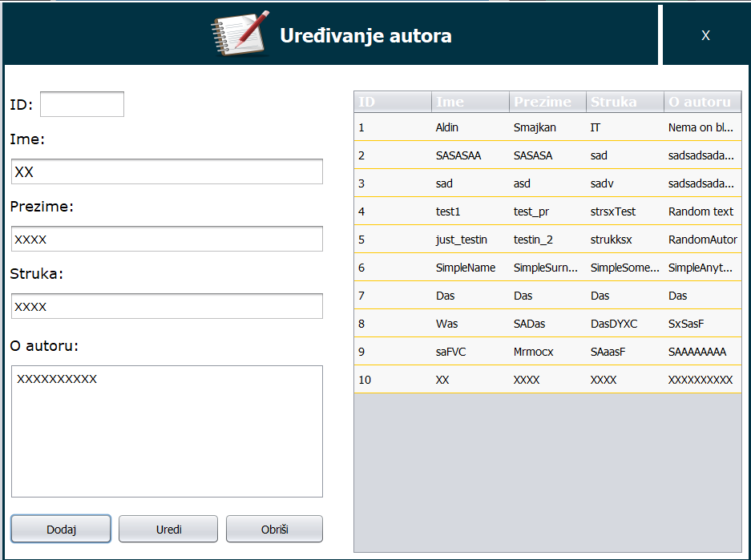Click the Uredi button
The width and height of the screenshot is (751, 560).
point(168,529)
